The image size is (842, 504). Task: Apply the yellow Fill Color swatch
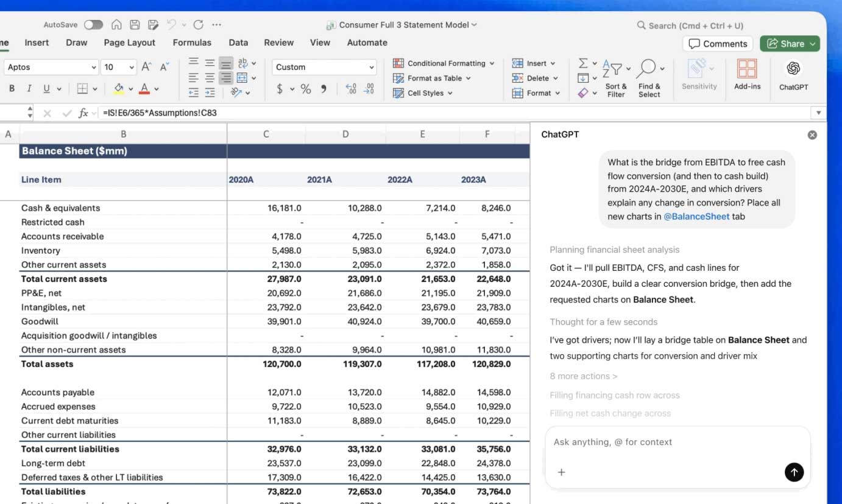tap(119, 89)
